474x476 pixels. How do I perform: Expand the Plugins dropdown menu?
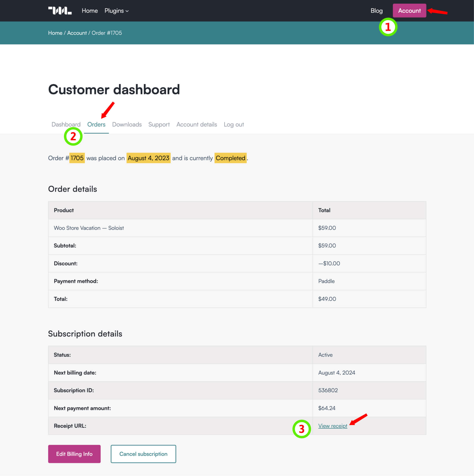click(117, 11)
